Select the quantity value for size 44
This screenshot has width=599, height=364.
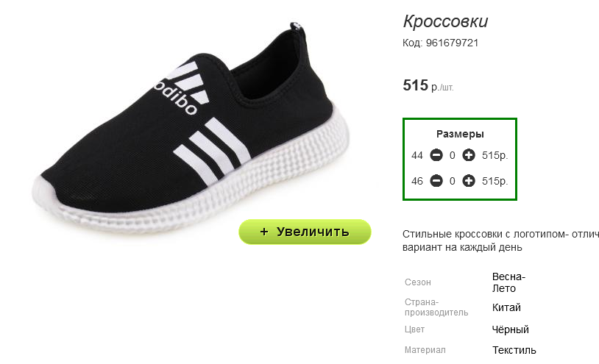click(x=453, y=155)
